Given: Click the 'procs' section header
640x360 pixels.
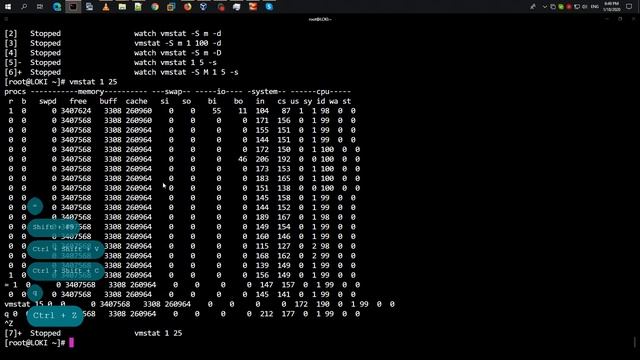Looking at the screenshot, I should click(15, 91).
